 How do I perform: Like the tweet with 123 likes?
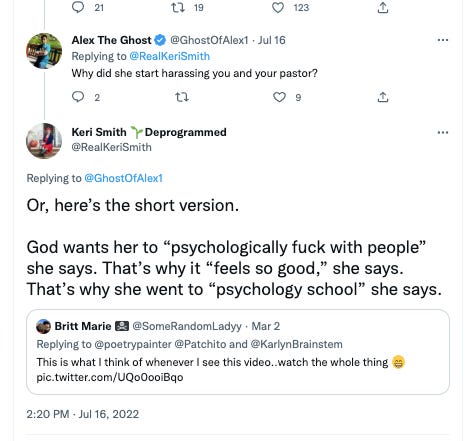click(278, 7)
